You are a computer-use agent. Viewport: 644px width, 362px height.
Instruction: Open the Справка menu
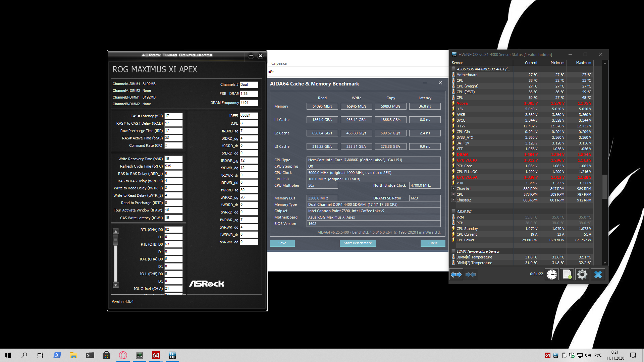[279, 63]
